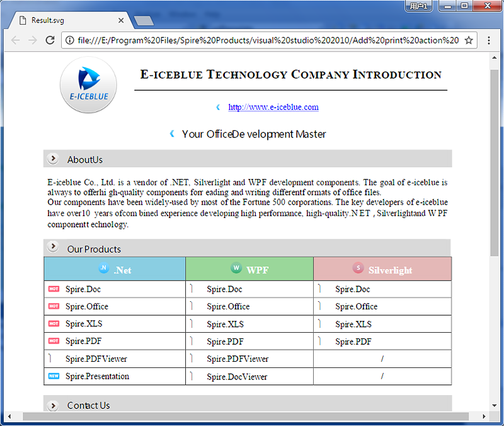Click the arrow icon beside About Us
The height and width of the screenshot is (426, 504).
point(53,159)
